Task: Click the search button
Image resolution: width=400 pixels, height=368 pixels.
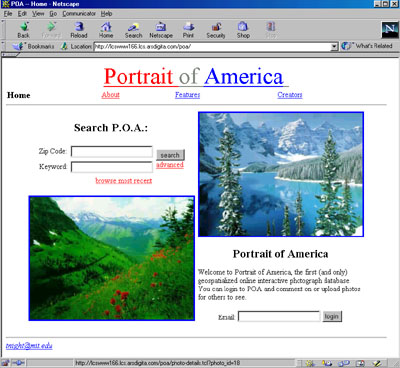Action: 170,155
